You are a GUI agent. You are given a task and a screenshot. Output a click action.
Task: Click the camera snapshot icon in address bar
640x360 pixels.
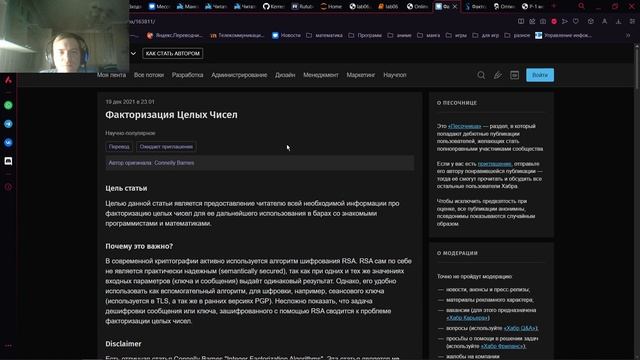(543, 21)
